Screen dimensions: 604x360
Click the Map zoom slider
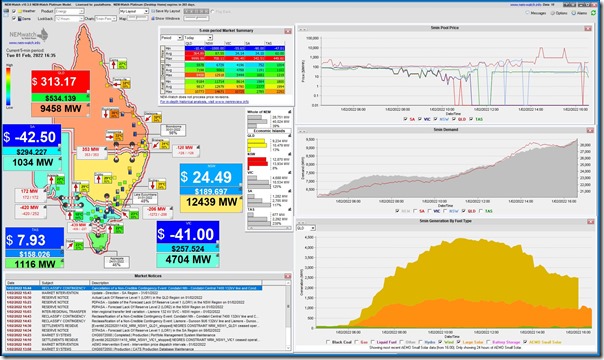click(x=138, y=18)
